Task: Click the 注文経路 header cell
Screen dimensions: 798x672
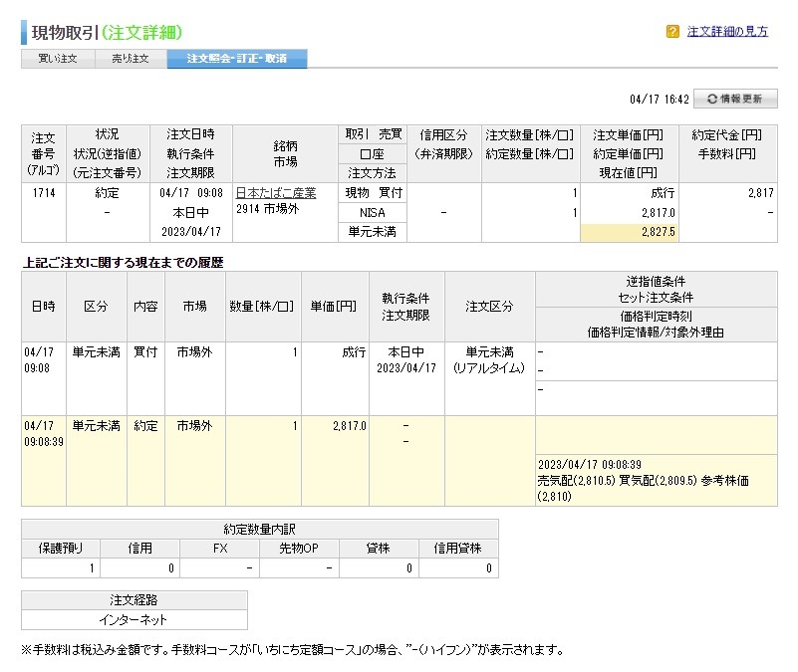Action: point(134,600)
